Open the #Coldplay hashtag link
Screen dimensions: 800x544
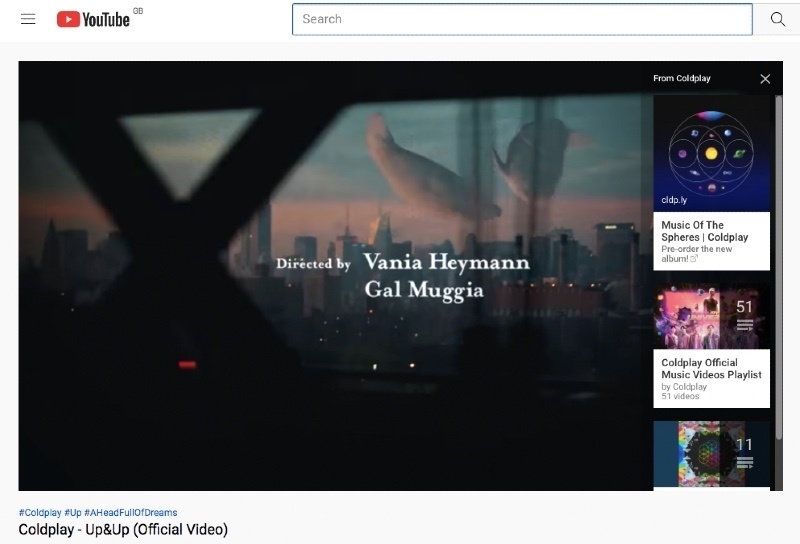40,512
